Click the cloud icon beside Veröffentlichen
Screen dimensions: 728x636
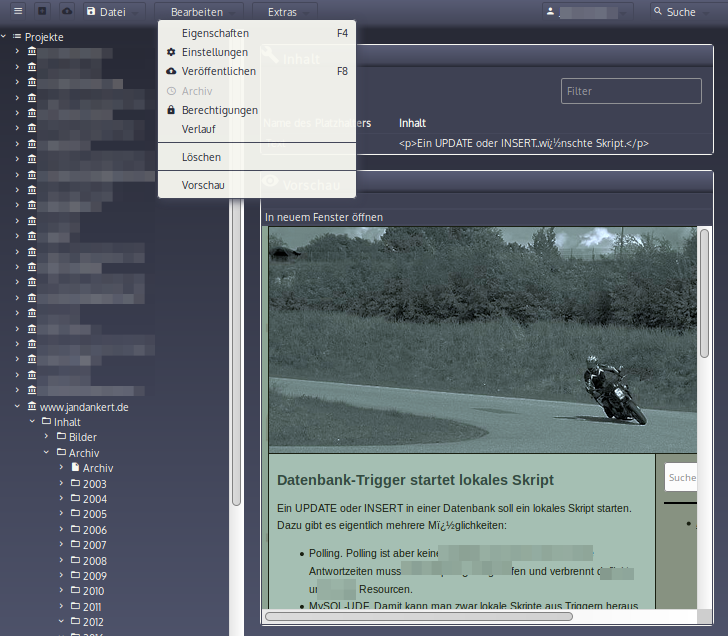[x=171, y=71]
